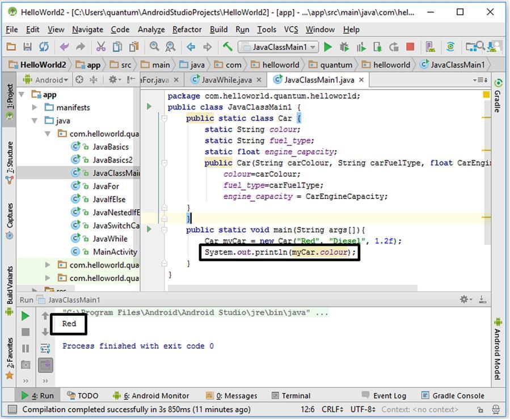This screenshot has height=420, width=510.
Task: Open the CRLF line separator selector
Action: click(x=332, y=409)
